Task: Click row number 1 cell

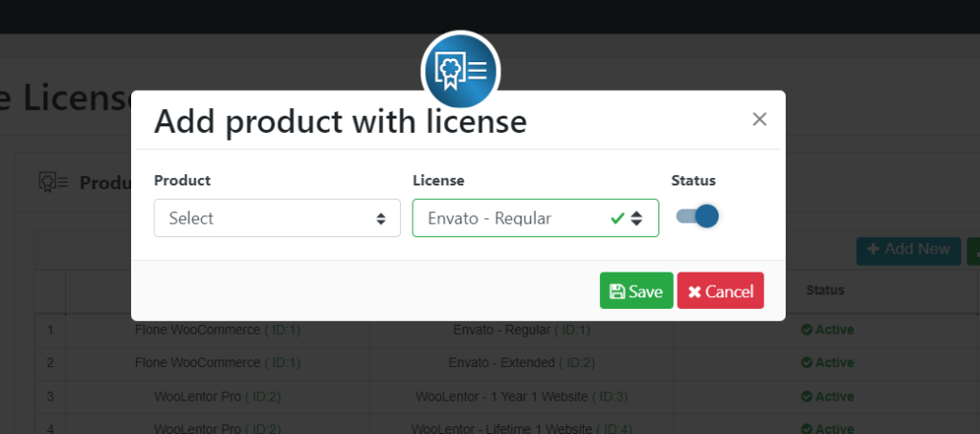Action: pyautogui.click(x=51, y=330)
